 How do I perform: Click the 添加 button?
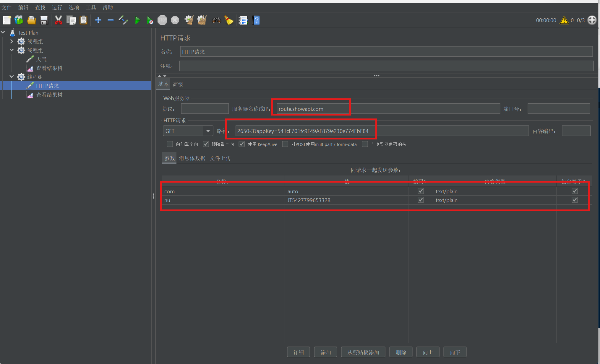pyautogui.click(x=325, y=352)
